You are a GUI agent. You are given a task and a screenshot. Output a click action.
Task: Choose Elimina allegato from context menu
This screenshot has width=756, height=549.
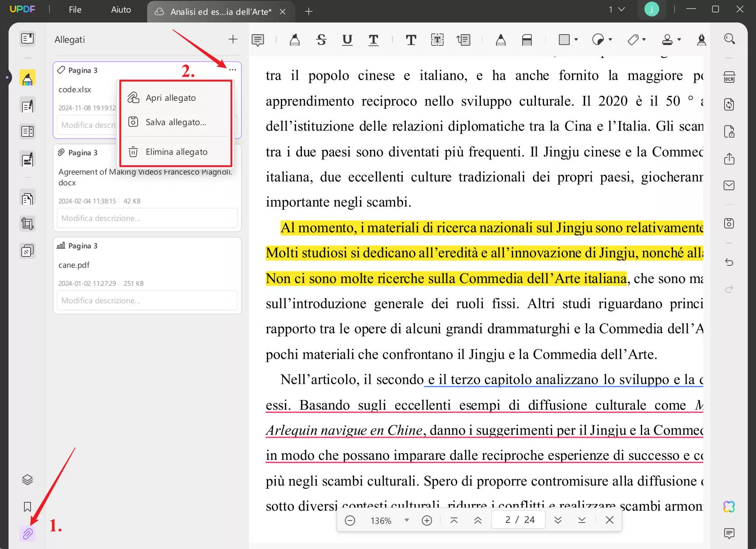(x=176, y=152)
